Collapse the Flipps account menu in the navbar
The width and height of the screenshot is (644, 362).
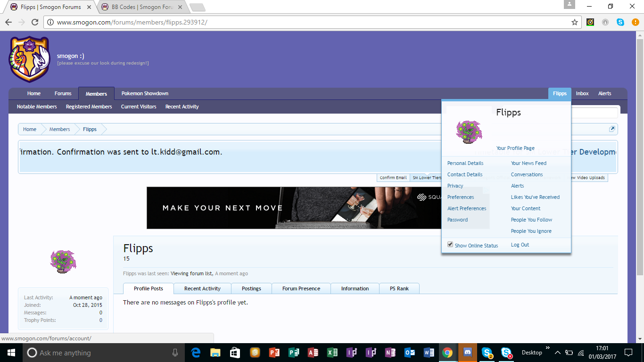point(560,93)
